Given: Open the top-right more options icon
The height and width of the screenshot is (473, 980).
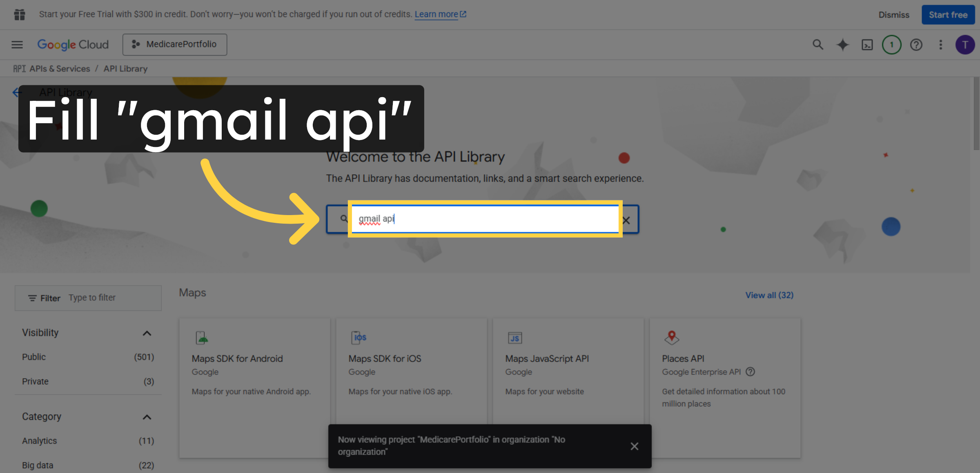Looking at the screenshot, I should [940, 44].
